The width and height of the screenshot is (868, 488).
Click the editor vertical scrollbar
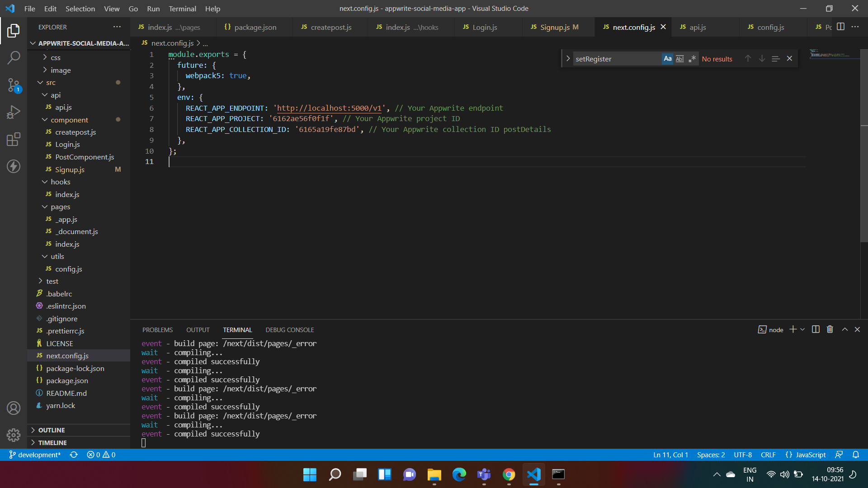point(864,145)
